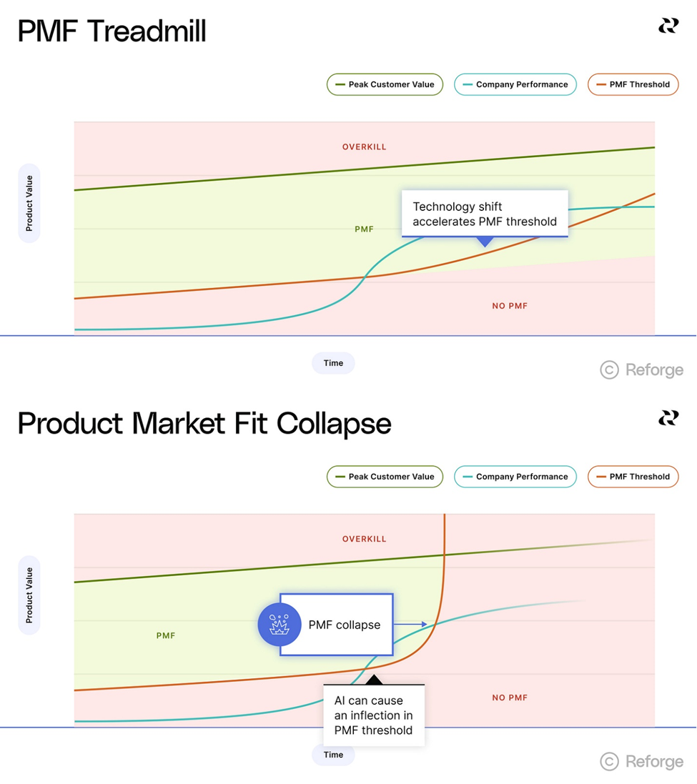697x784 pixels.
Task: Toggle the Peak Customer Value legend in the PMF Treadmill chart
Action: point(385,84)
